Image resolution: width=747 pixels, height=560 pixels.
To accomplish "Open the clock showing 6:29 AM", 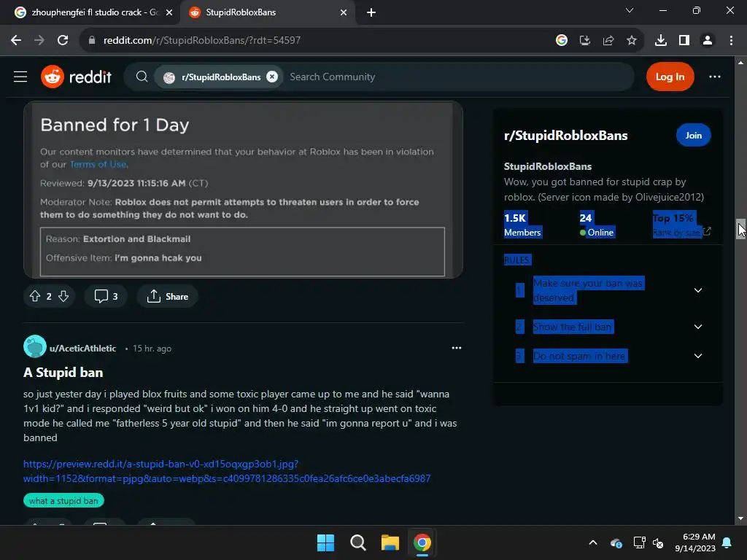I will [695, 542].
